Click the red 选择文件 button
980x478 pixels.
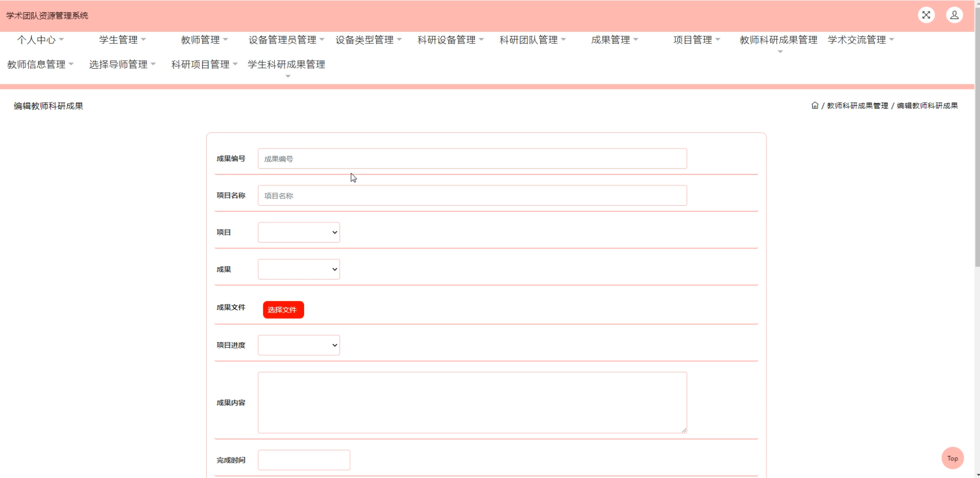coord(283,310)
